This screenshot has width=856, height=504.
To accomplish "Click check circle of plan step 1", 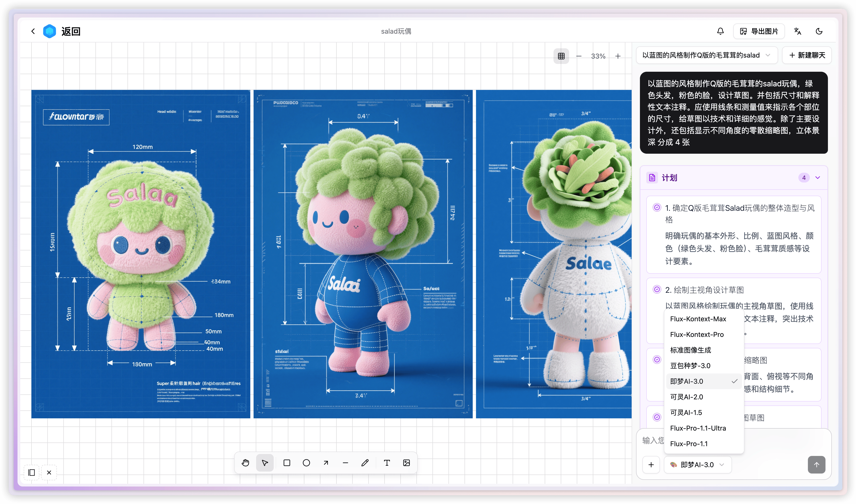I will (657, 208).
